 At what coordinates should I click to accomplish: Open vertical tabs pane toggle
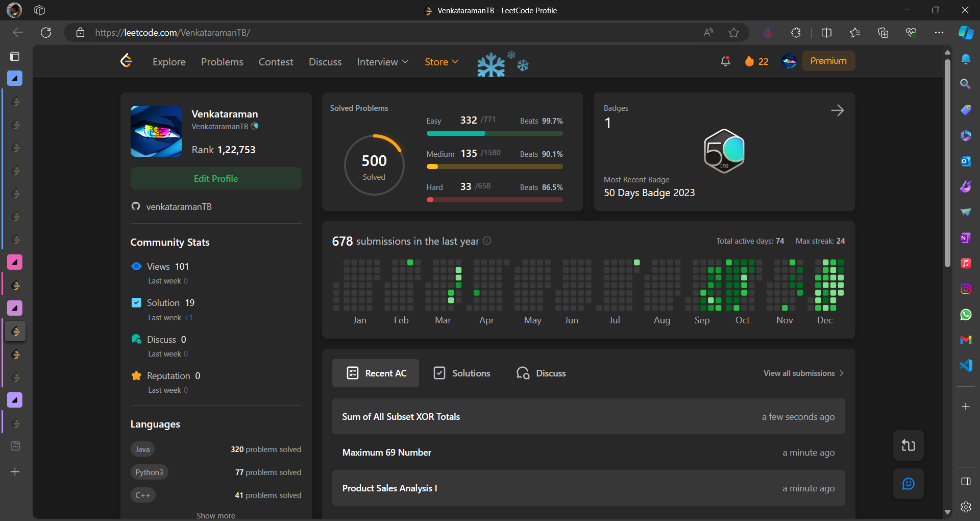[x=15, y=56]
